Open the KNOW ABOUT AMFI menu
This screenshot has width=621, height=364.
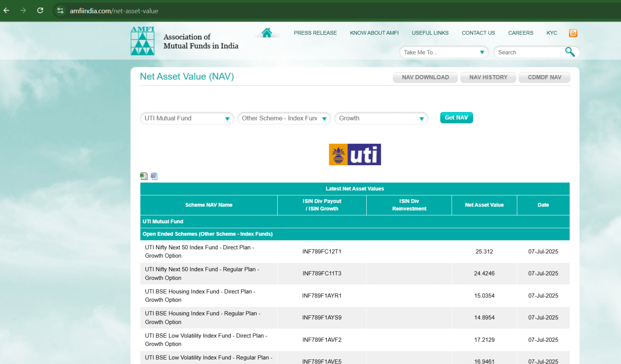click(x=374, y=33)
